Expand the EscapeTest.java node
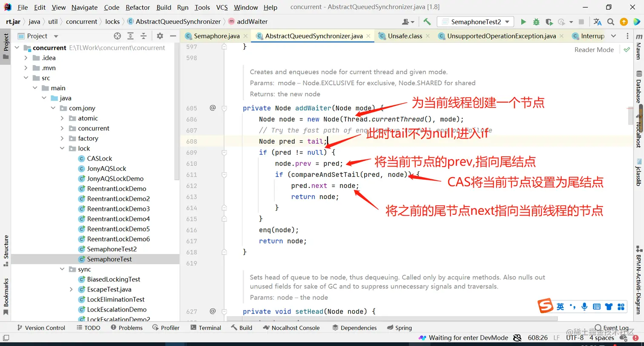 click(71, 289)
